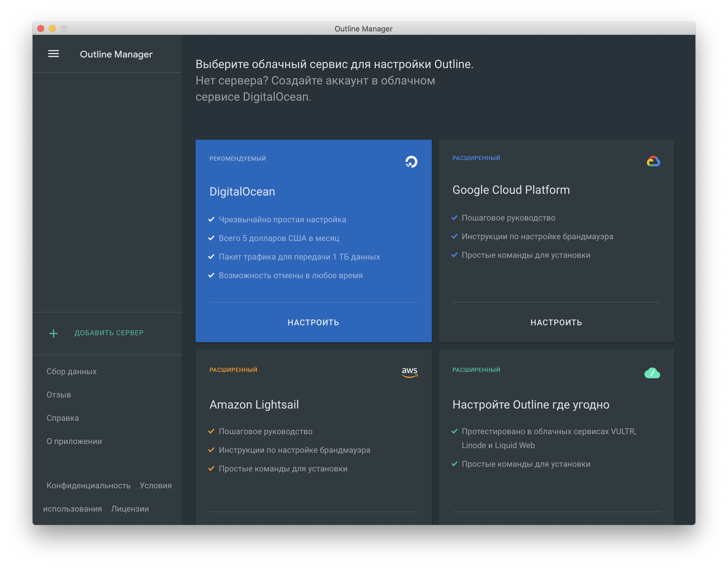Open the Условия использования link

tap(156, 486)
